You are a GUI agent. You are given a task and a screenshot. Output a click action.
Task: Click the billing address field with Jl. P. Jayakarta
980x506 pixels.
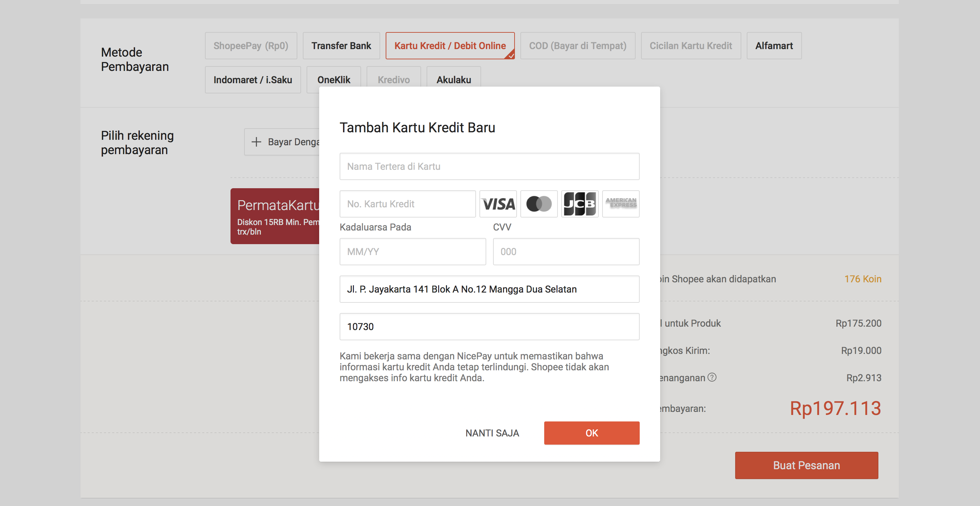[489, 289]
